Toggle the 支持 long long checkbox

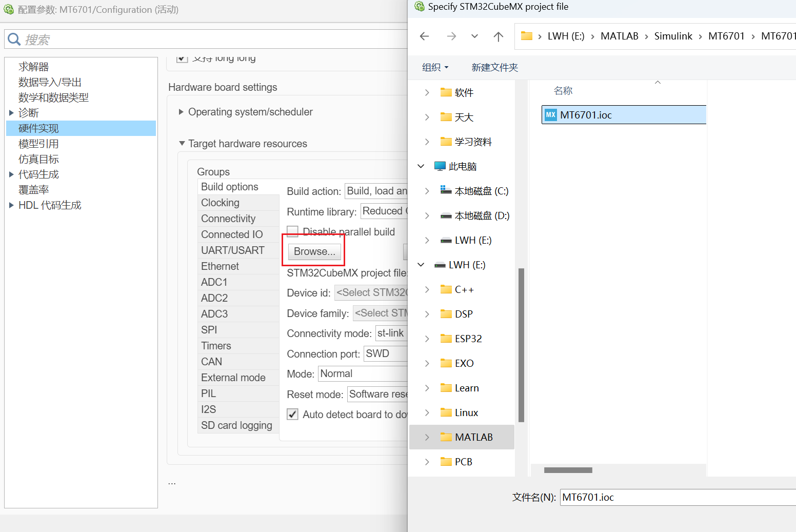[182, 59]
